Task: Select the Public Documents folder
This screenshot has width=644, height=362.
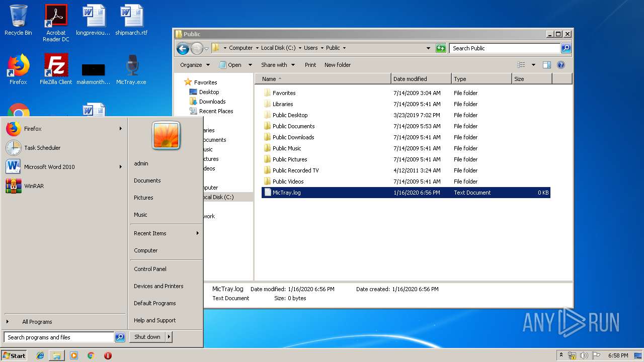Action: (293, 126)
